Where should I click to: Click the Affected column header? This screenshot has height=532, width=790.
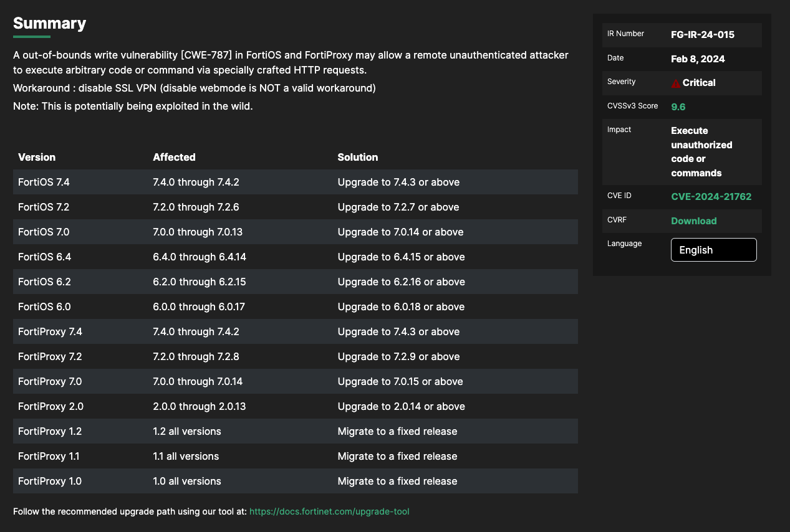(174, 157)
